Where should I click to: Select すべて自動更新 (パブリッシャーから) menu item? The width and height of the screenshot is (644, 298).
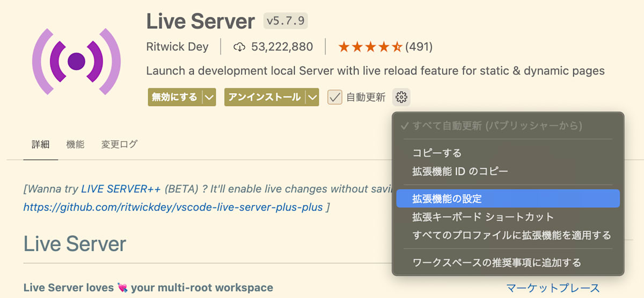(x=508, y=126)
